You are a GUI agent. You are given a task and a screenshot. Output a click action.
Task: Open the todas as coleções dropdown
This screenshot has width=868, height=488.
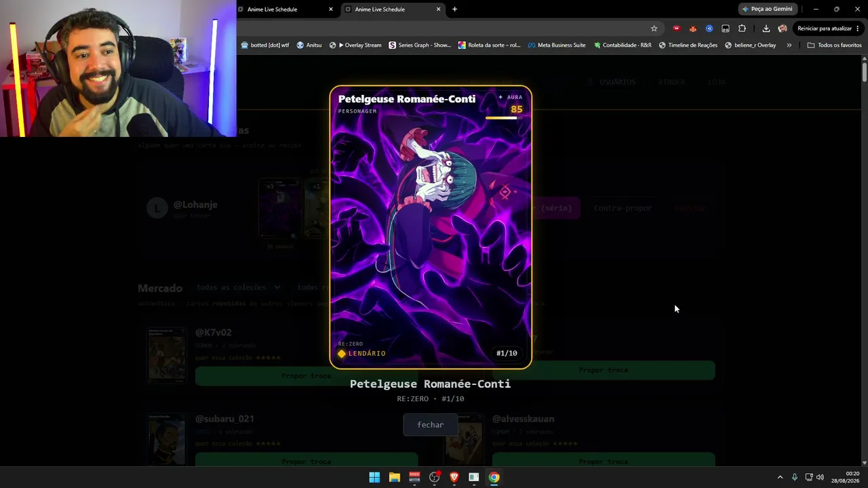point(238,287)
